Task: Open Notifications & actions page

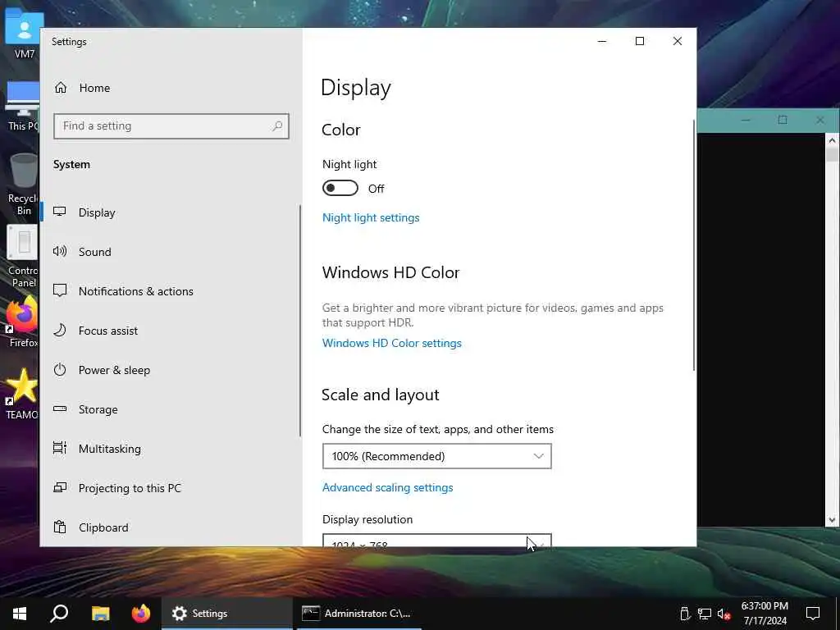Action: (x=135, y=291)
